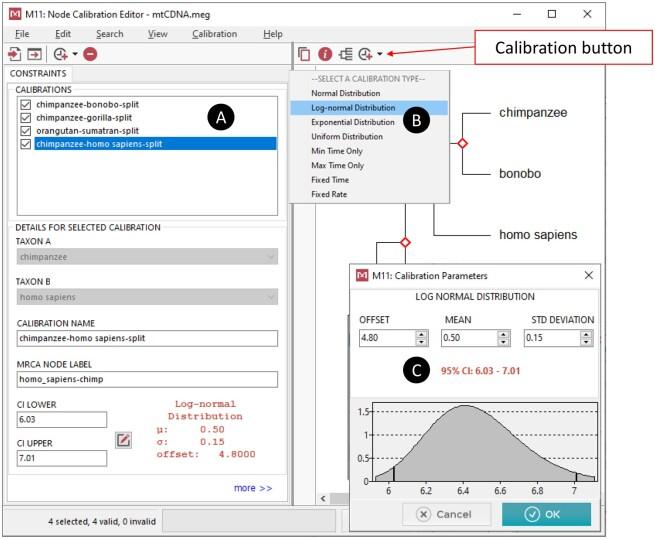Click the clock add-calibration icon above the tree
Screen dimensions: 655x539
[365, 54]
